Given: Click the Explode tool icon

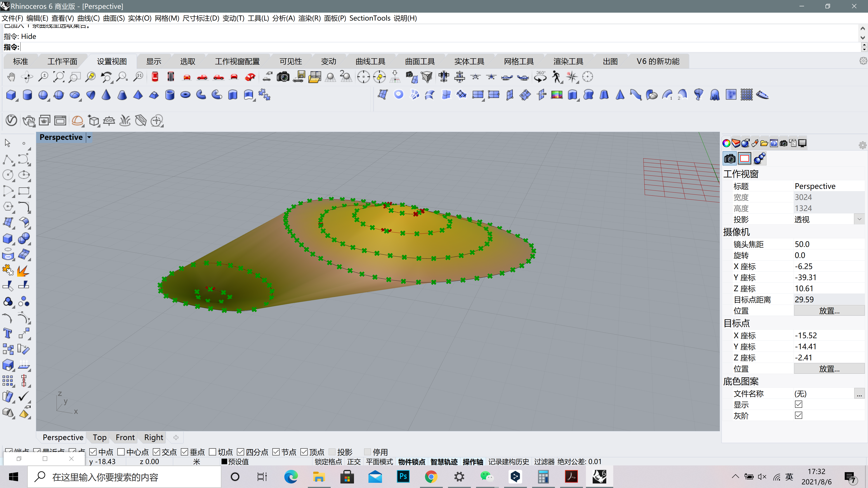Looking at the screenshot, I should pyautogui.click(x=23, y=270).
